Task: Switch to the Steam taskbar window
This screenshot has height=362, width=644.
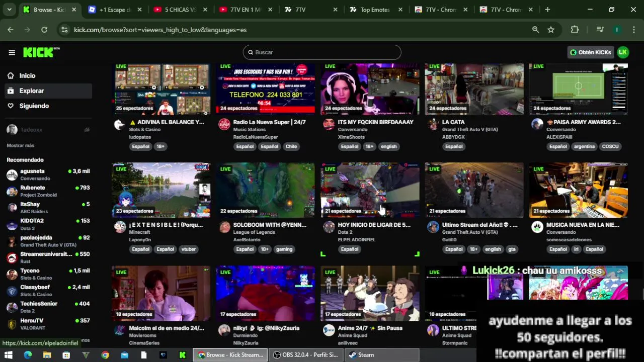Action: (382, 355)
